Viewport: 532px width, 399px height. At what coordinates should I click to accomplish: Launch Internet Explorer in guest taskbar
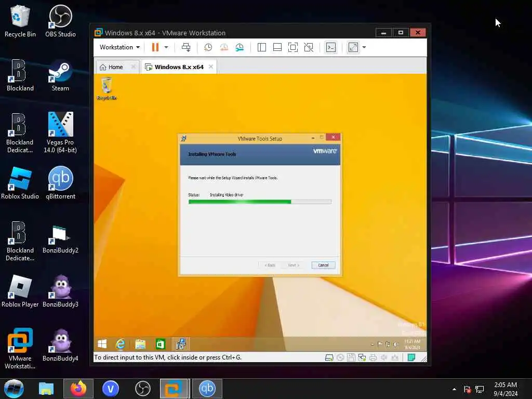(x=121, y=344)
